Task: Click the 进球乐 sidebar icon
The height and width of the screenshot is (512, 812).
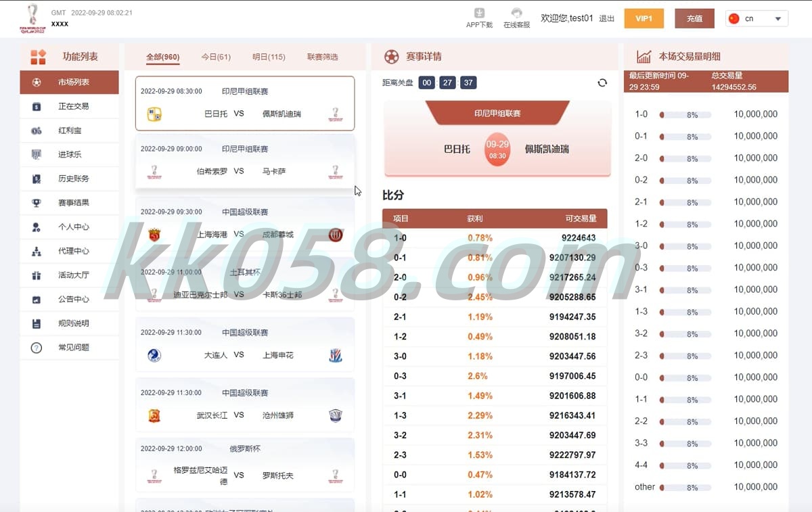Action: coord(37,154)
